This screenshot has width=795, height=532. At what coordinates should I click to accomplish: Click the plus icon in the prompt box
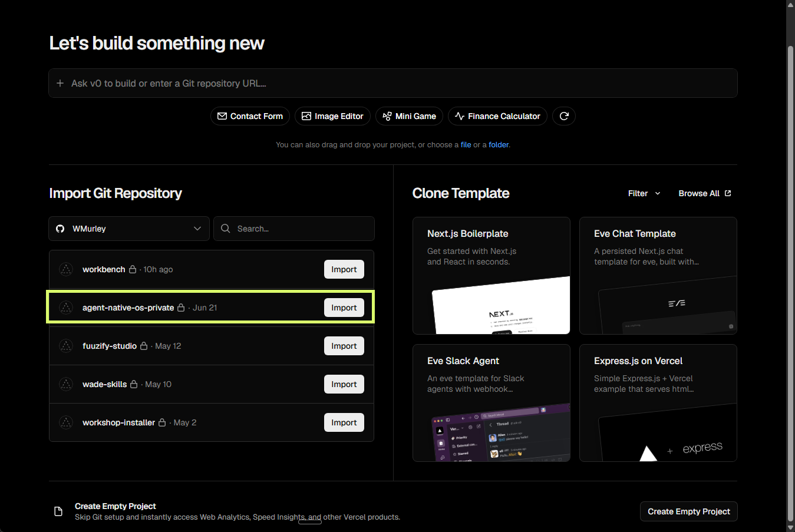[x=60, y=83]
